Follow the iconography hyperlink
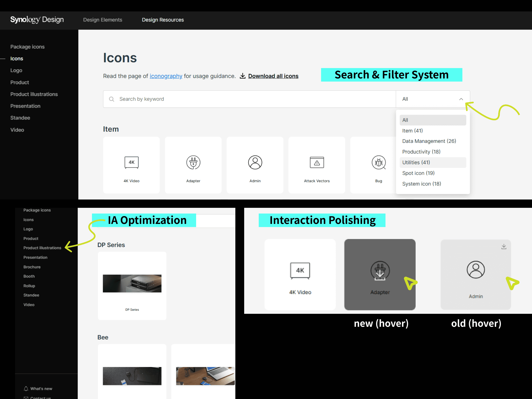532x399 pixels. click(x=166, y=76)
